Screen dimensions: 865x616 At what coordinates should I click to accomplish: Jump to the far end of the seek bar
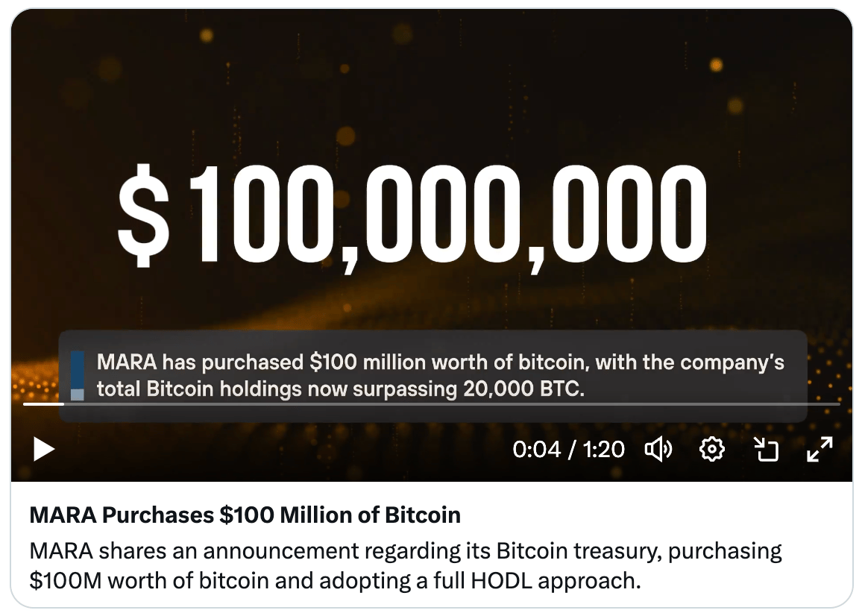pyautogui.click(x=837, y=404)
